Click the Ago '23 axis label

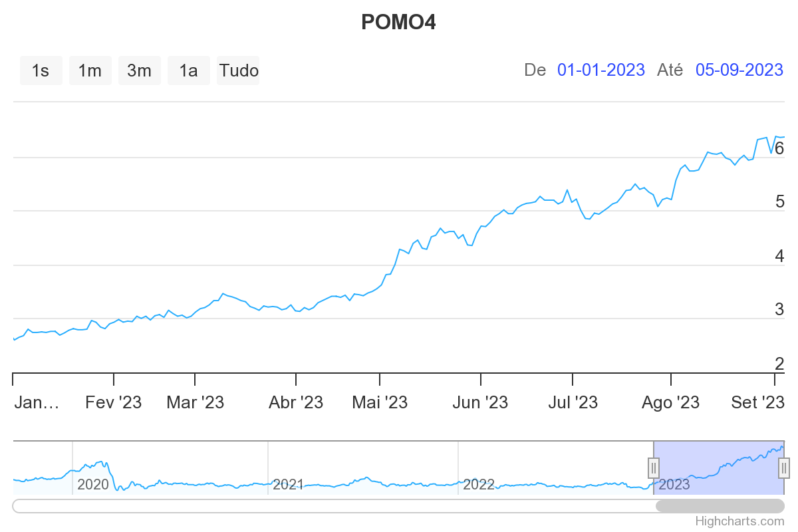tap(672, 402)
